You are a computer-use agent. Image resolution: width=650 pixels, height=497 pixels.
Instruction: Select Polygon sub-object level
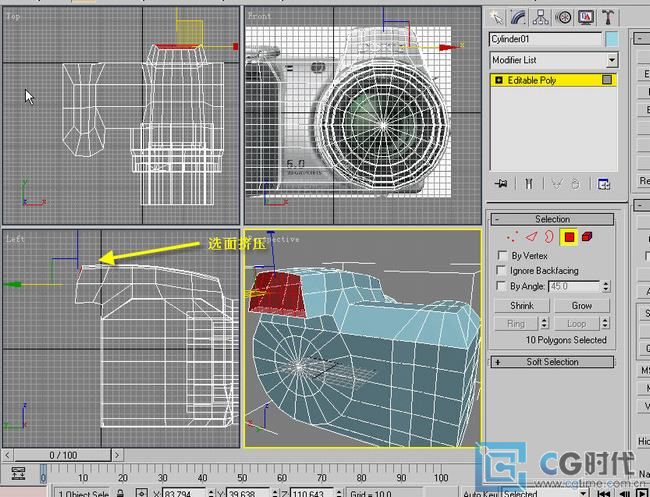[569, 237]
